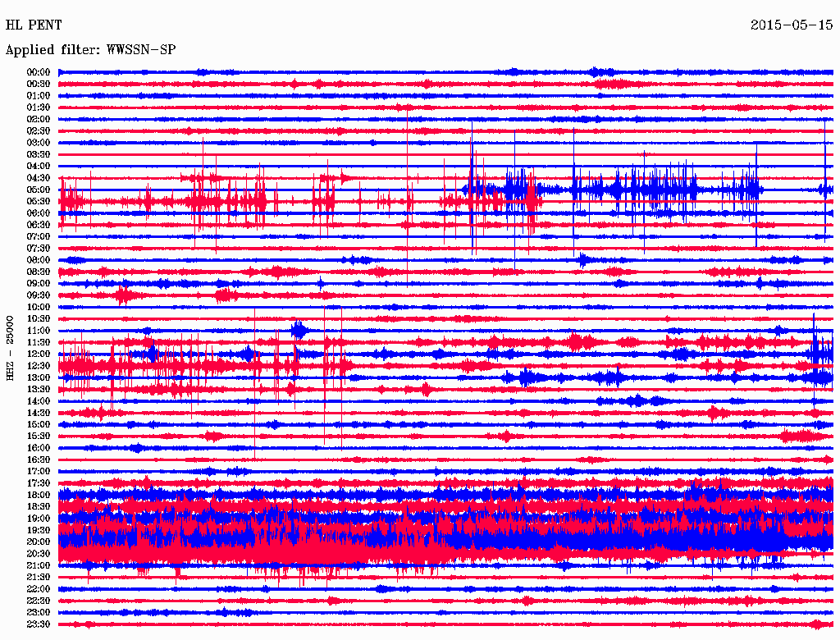Click the HHZ - 25000 axis label
840x640 pixels.
10,348
